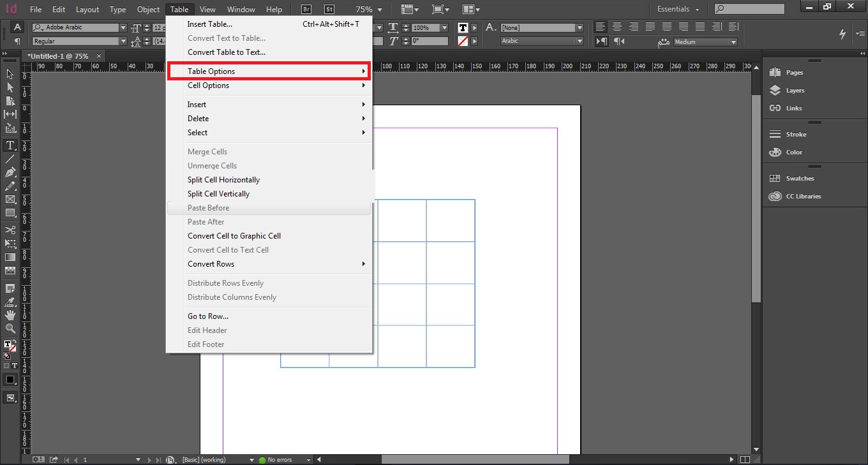Toggle Paragraph Formatting Controls mode

(17, 41)
